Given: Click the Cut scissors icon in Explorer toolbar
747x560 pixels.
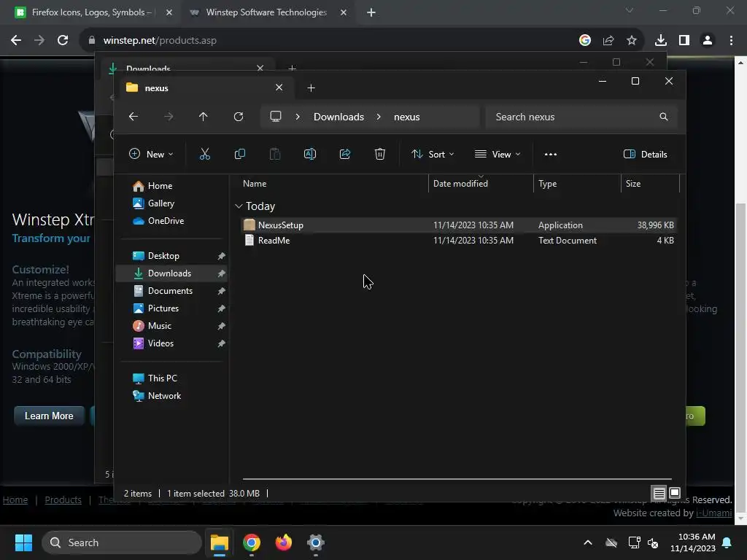Looking at the screenshot, I should pyautogui.click(x=204, y=154).
